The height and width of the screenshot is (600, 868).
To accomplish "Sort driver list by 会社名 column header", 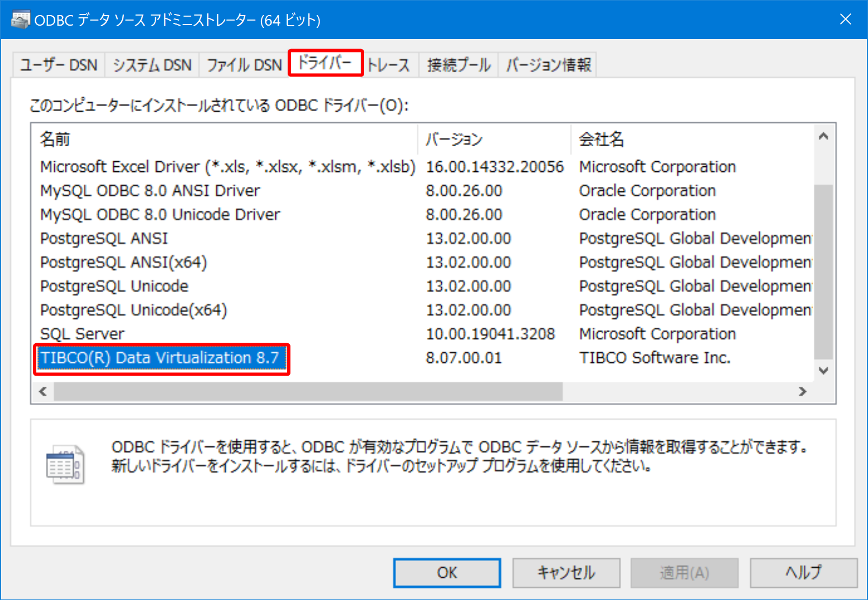I will coord(691,139).
